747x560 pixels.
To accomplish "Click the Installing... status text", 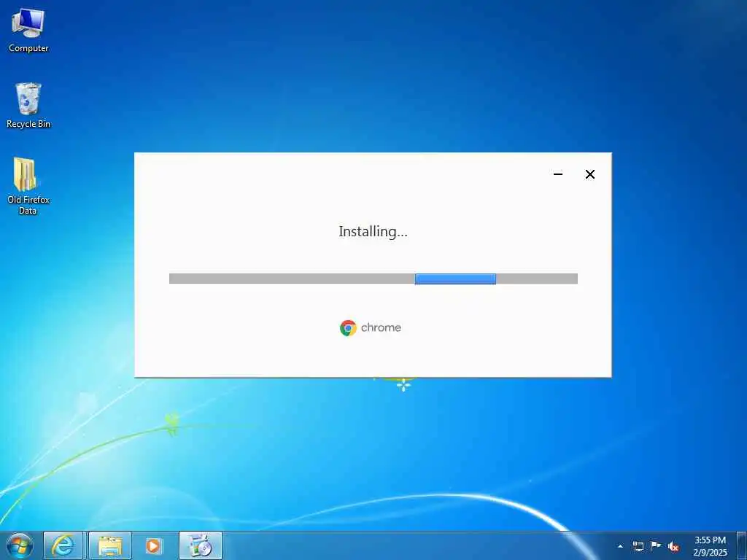I will (373, 231).
